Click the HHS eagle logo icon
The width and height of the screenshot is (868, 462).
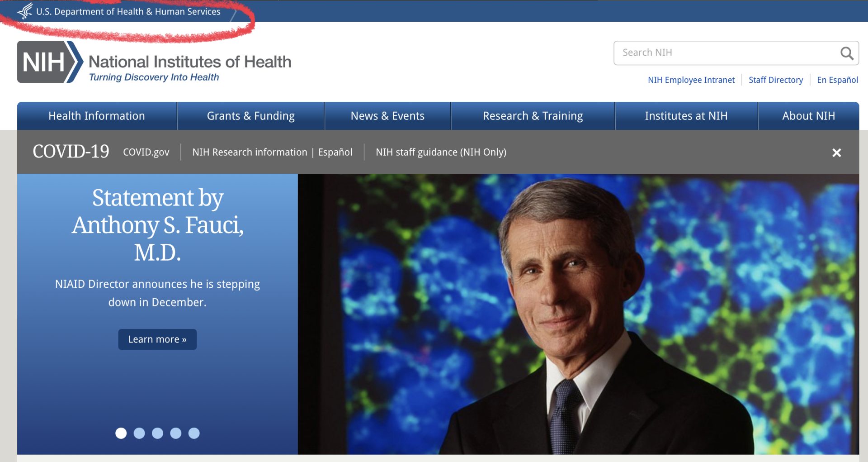coord(25,11)
